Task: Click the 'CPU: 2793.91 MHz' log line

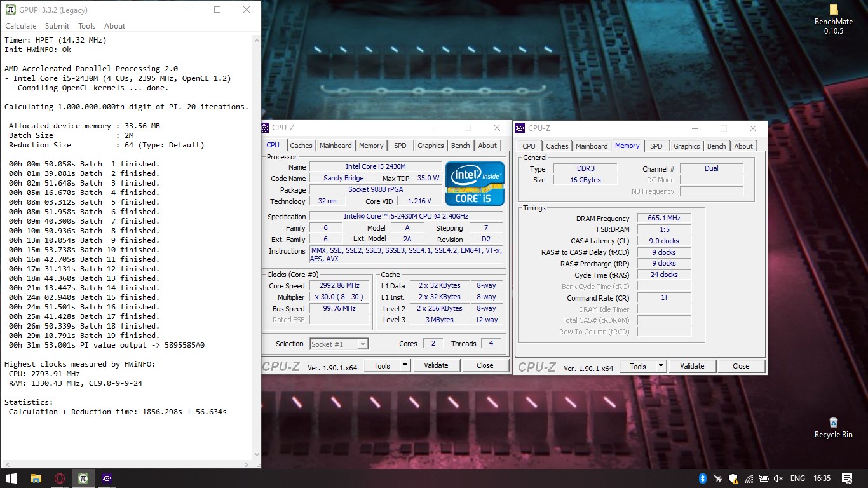Action: point(44,374)
